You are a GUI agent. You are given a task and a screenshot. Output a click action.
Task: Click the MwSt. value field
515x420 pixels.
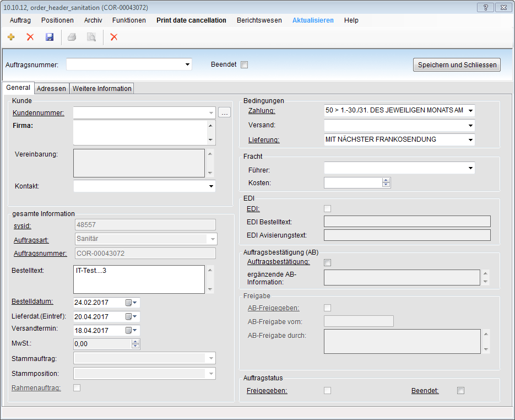click(x=102, y=344)
